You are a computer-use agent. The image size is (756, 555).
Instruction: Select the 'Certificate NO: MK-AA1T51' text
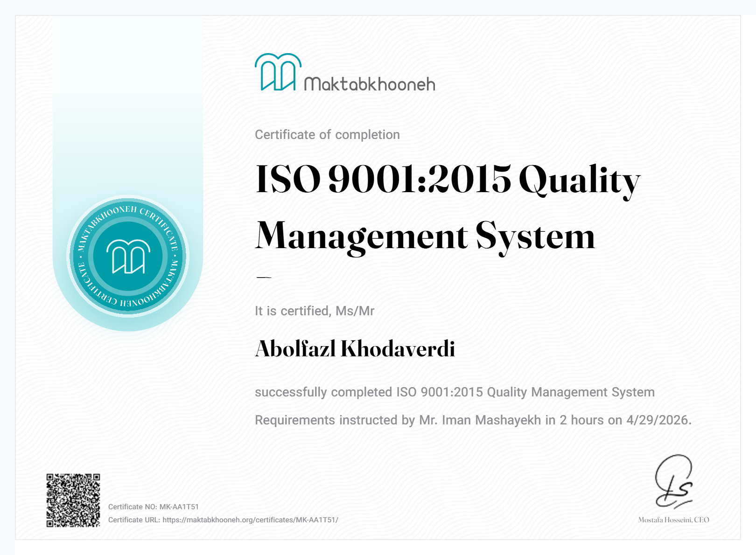click(154, 506)
